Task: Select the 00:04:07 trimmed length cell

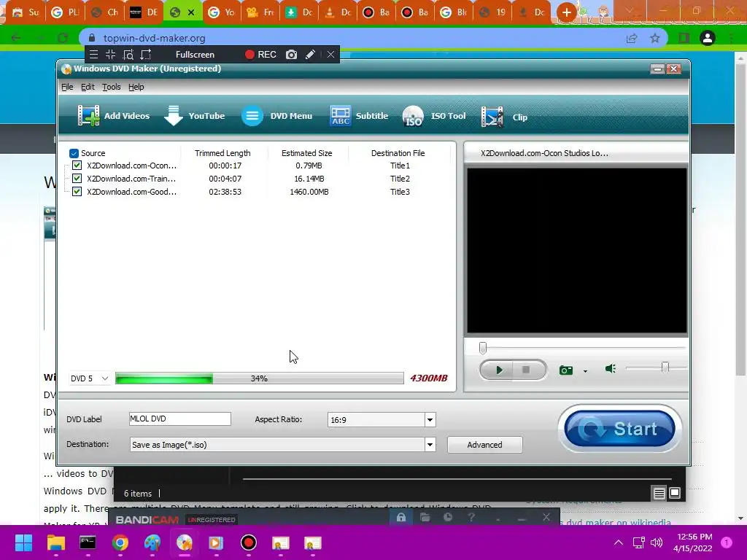Action: pos(225,179)
